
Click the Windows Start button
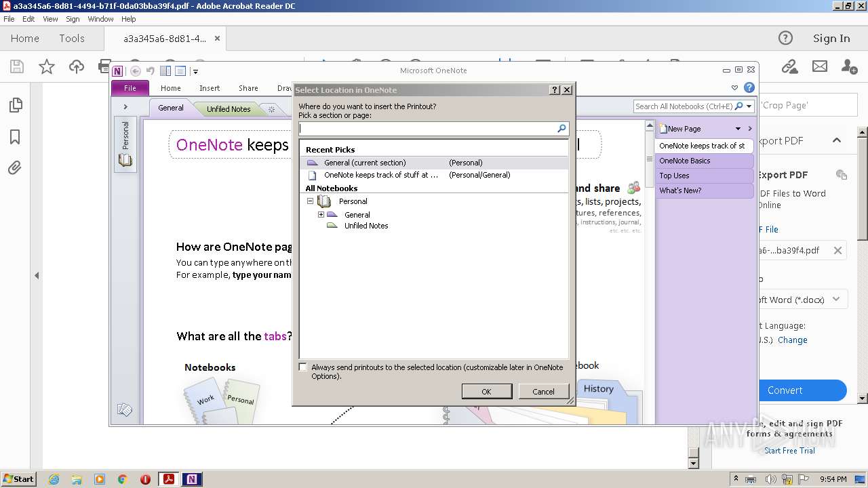click(18, 479)
